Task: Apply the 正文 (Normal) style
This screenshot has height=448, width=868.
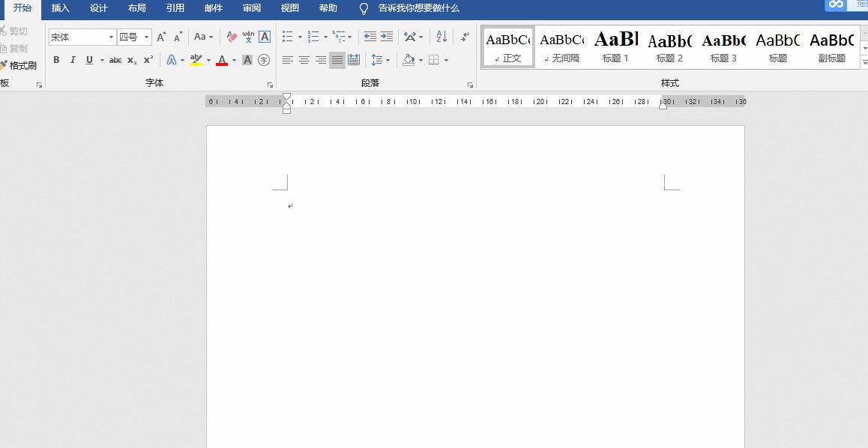Action: tap(508, 47)
